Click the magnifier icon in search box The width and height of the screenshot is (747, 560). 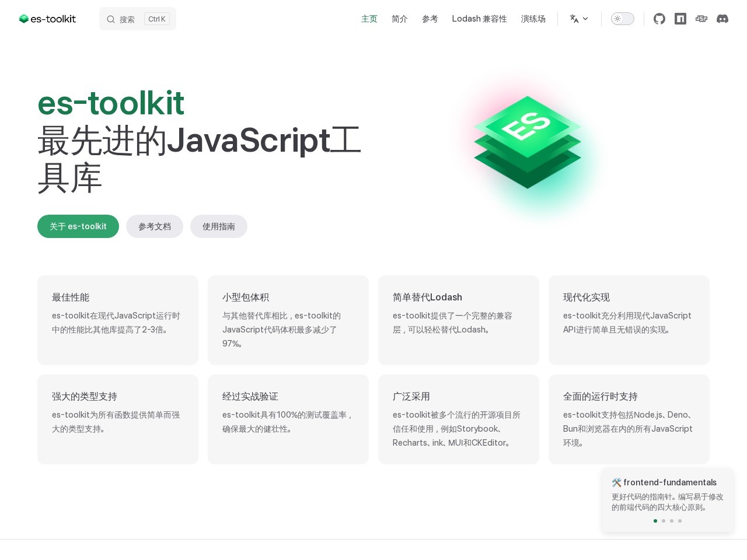click(111, 19)
